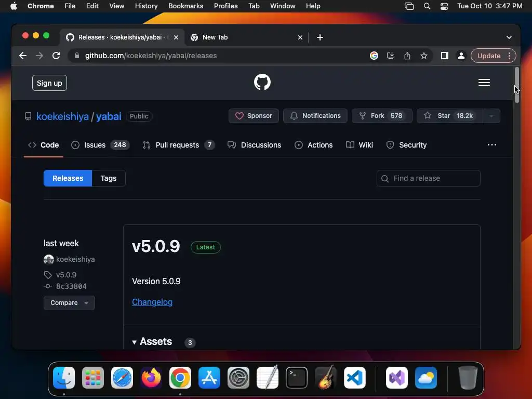This screenshot has height=399, width=532.
Task: Switch to the Code tab
Action: coord(44,145)
